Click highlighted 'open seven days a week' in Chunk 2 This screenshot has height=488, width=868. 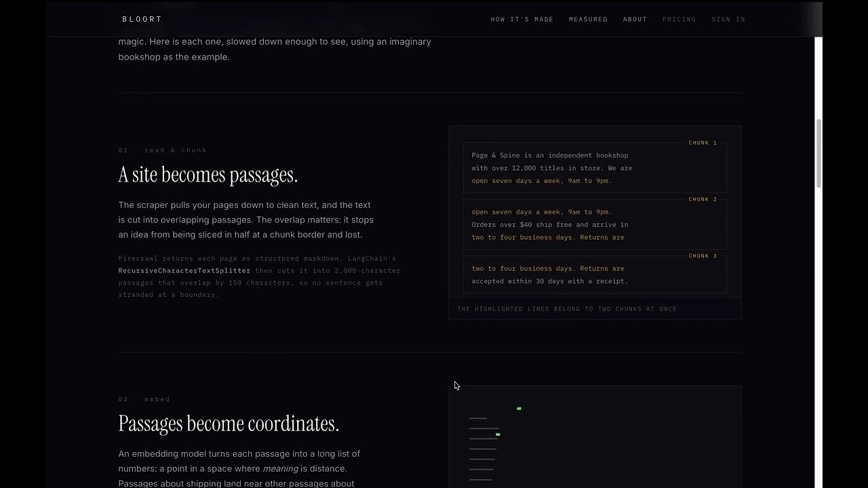(542, 212)
